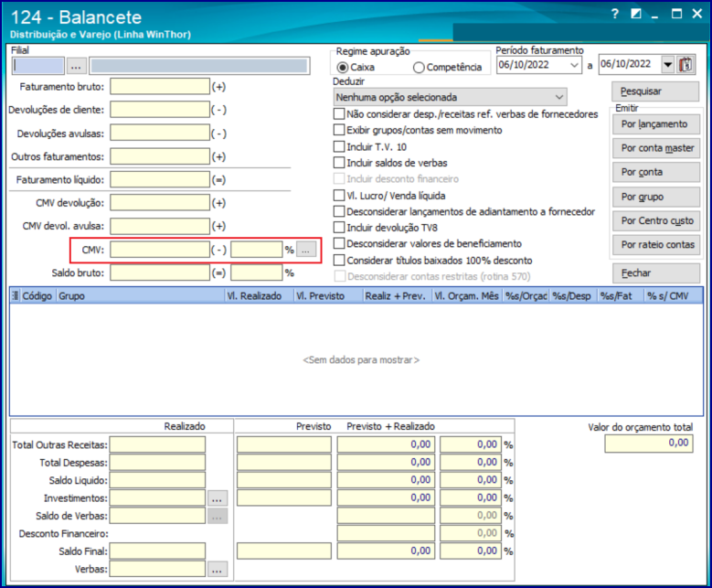Screen dimensions: 712x588
Task: Open the grid column chooser icon beside Código
Action: coord(15,295)
